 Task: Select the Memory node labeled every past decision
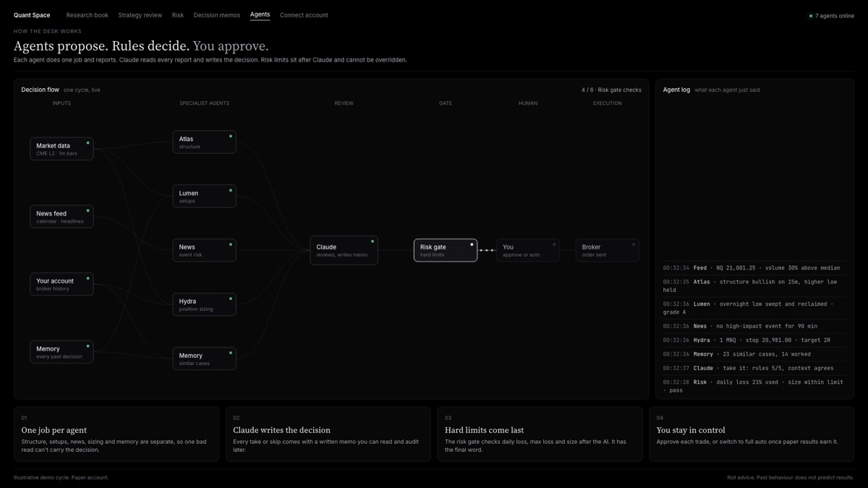(61, 352)
